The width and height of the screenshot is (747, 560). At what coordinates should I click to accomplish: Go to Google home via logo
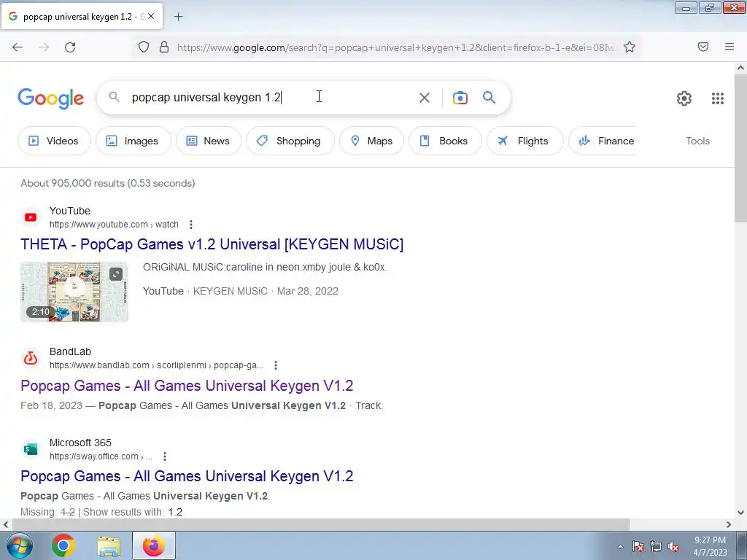tap(50, 98)
